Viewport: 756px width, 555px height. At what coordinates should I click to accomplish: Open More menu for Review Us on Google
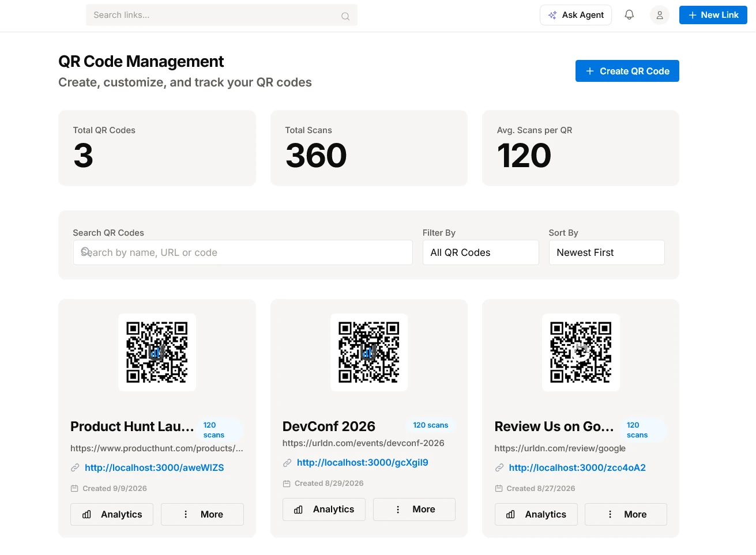coord(626,514)
